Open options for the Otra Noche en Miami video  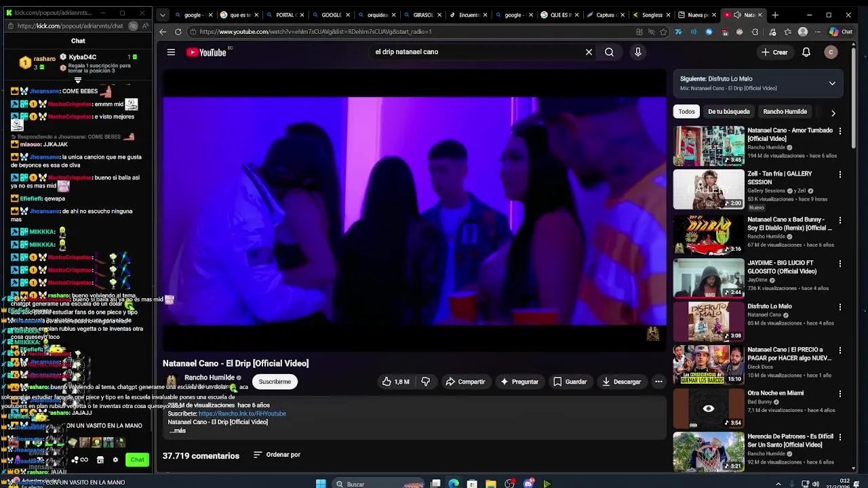point(840,394)
